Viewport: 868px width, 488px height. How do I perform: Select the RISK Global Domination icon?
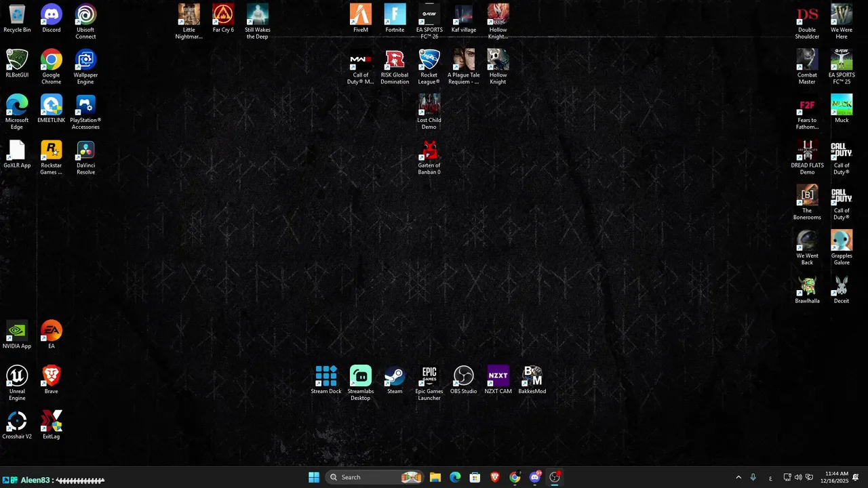click(x=395, y=67)
